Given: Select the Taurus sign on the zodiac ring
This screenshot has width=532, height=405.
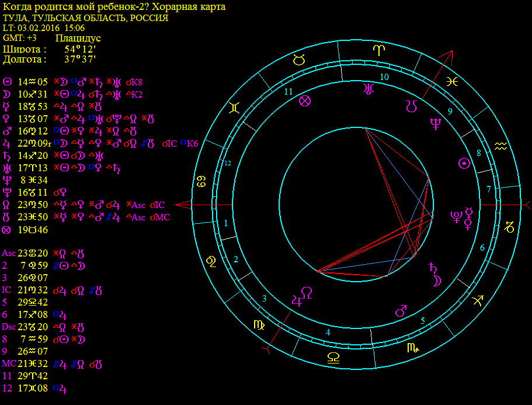Looking at the screenshot, I should tap(299, 60).
